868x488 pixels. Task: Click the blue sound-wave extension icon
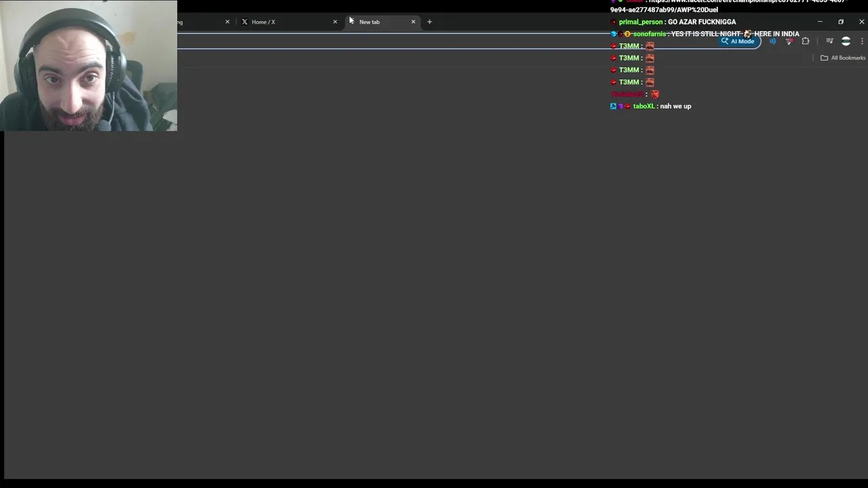click(x=772, y=41)
